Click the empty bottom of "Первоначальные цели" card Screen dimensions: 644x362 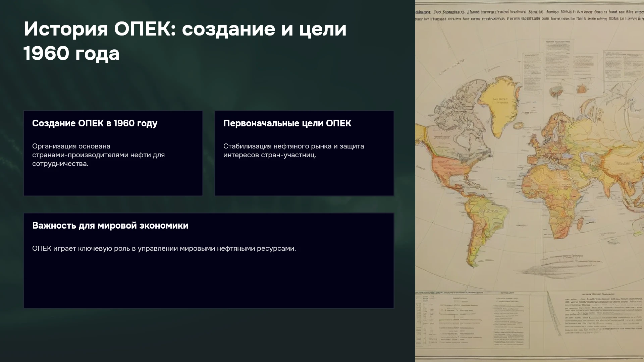(x=304, y=178)
